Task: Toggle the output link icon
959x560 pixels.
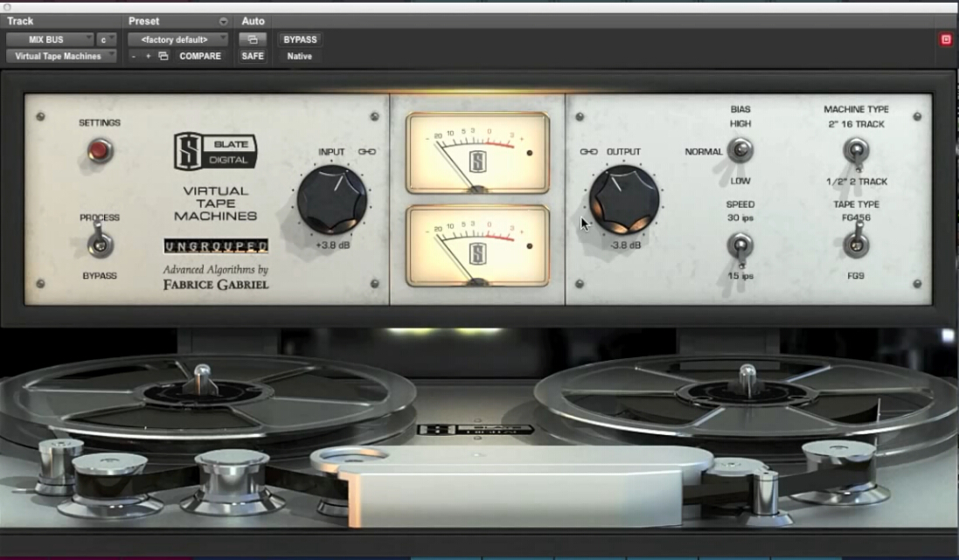Action: coord(588,152)
